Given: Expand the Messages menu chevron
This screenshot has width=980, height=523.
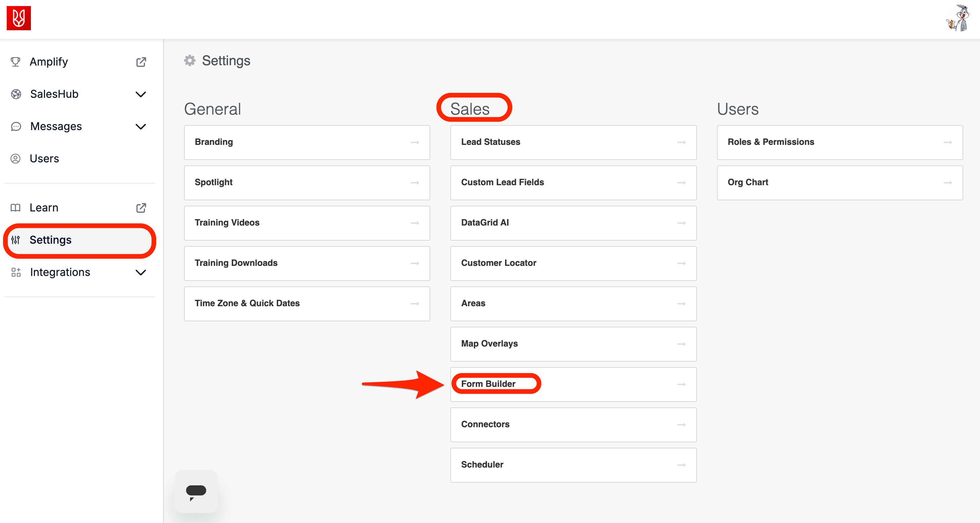Looking at the screenshot, I should pos(141,126).
